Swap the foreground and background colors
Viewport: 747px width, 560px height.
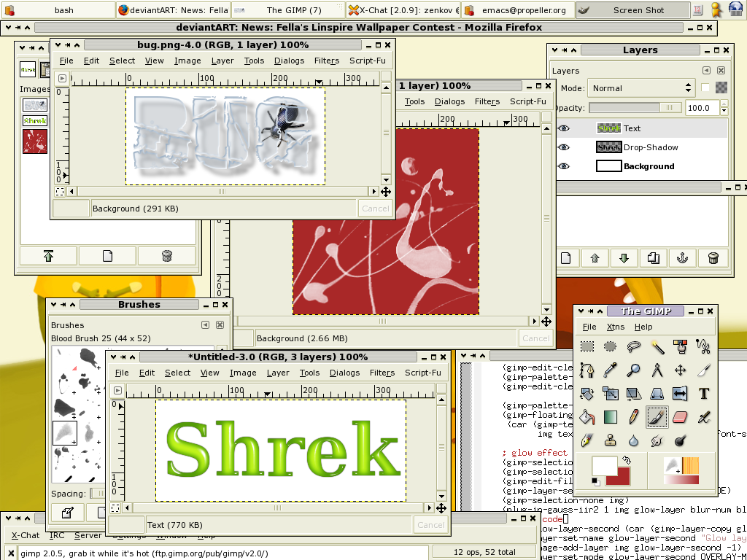(627, 461)
